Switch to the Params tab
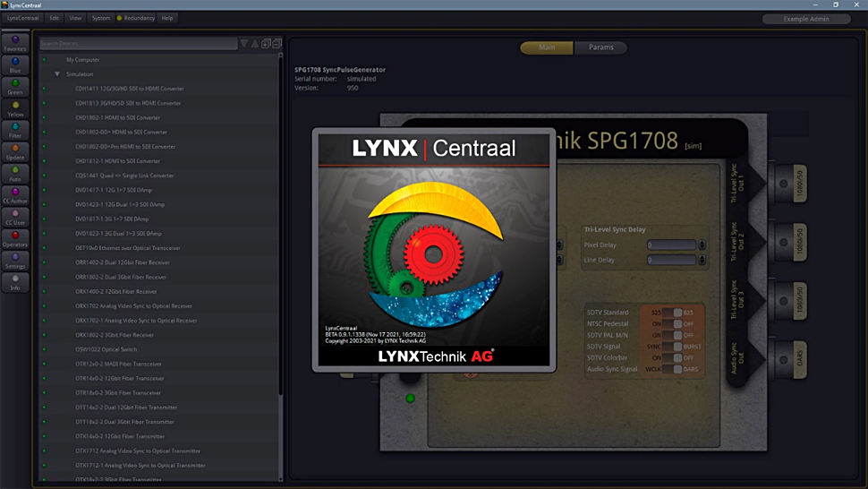This screenshot has height=489, width=868. click(x=600, y=47)
